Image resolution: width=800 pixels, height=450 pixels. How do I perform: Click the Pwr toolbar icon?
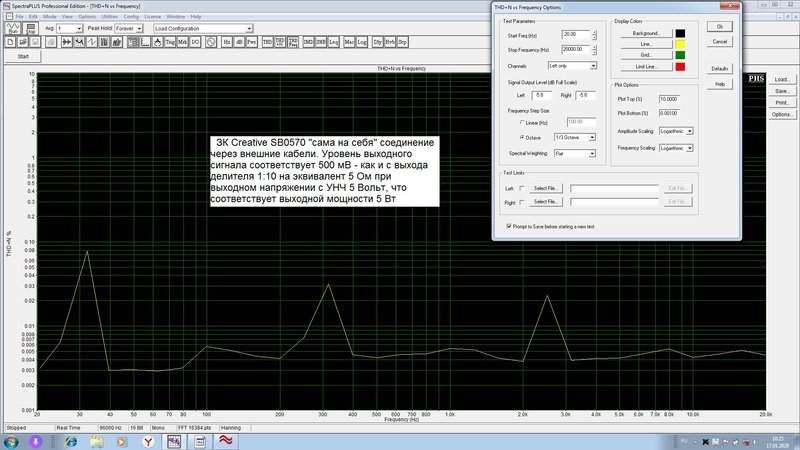click(x=252, y=42)
